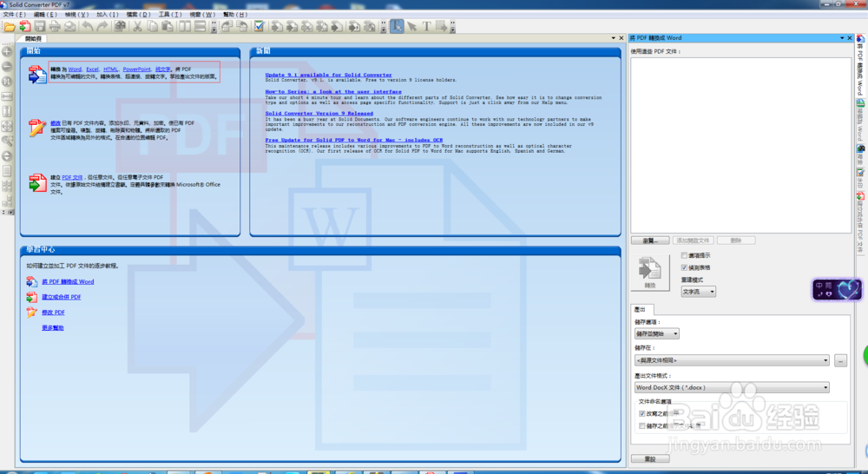This screenshot has height=474, width=868.
Task: Click the undo arrow icon
Action: click(x=88, y=27)
